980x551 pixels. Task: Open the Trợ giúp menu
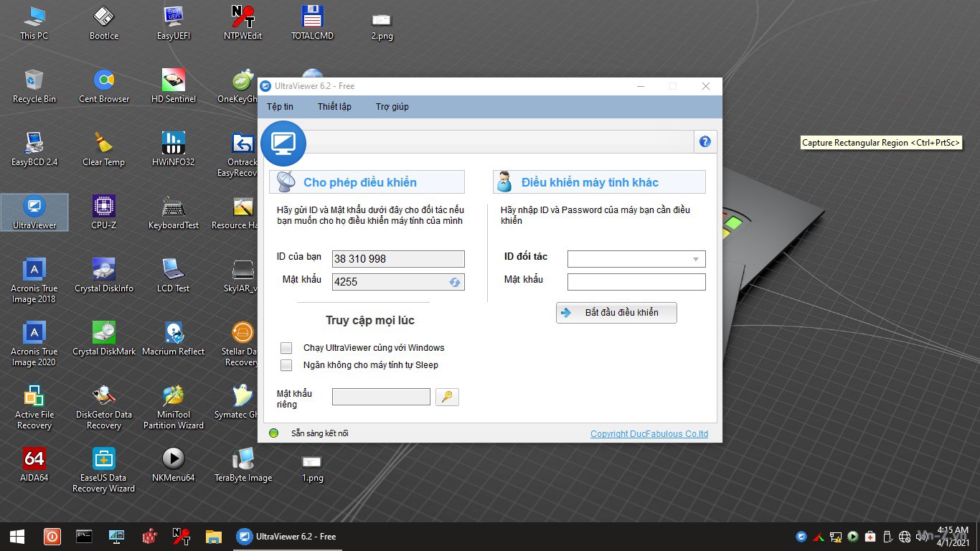[x=392, y=107]
